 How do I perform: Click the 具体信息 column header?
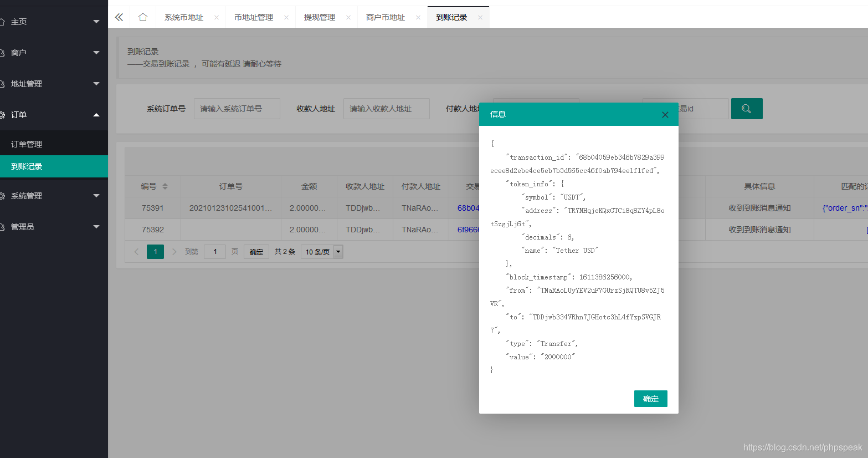pyautogui.click(x=759, y=186)
